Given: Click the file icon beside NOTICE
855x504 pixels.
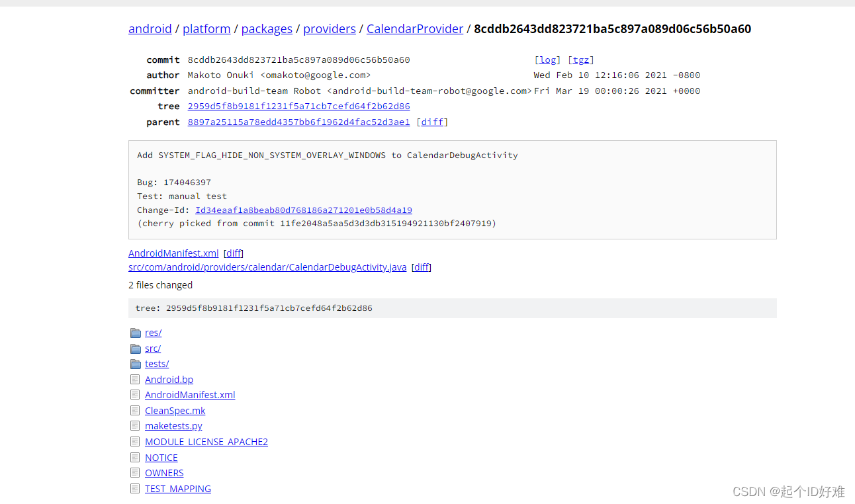Looking at the screenshot, I should [135, 457].
